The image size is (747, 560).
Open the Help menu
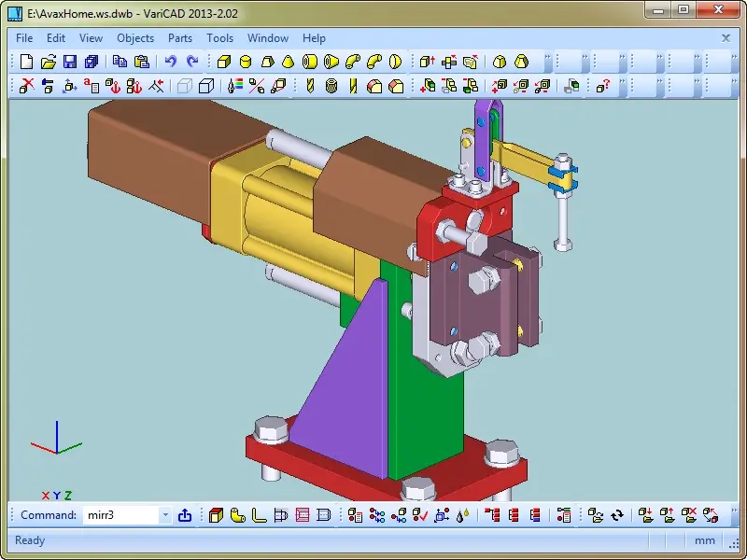tap(314, 38)
